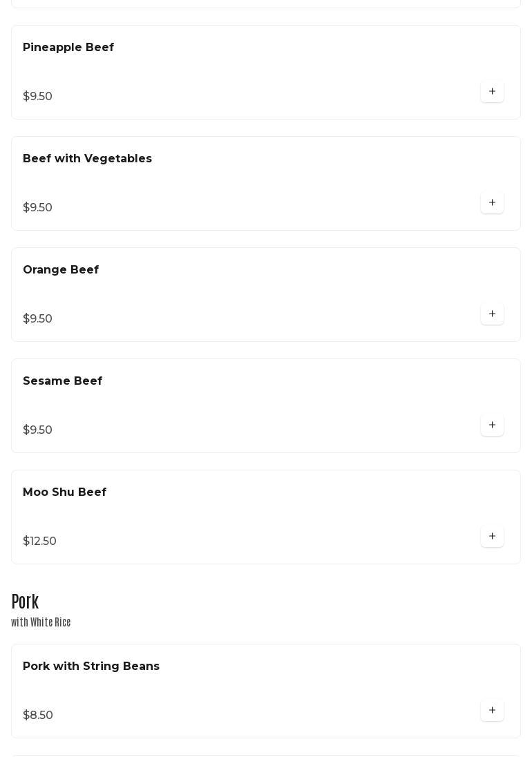Open the Pineapple Beef item title
This screenshot has width=532, height=757.
[x=68, y=48]
